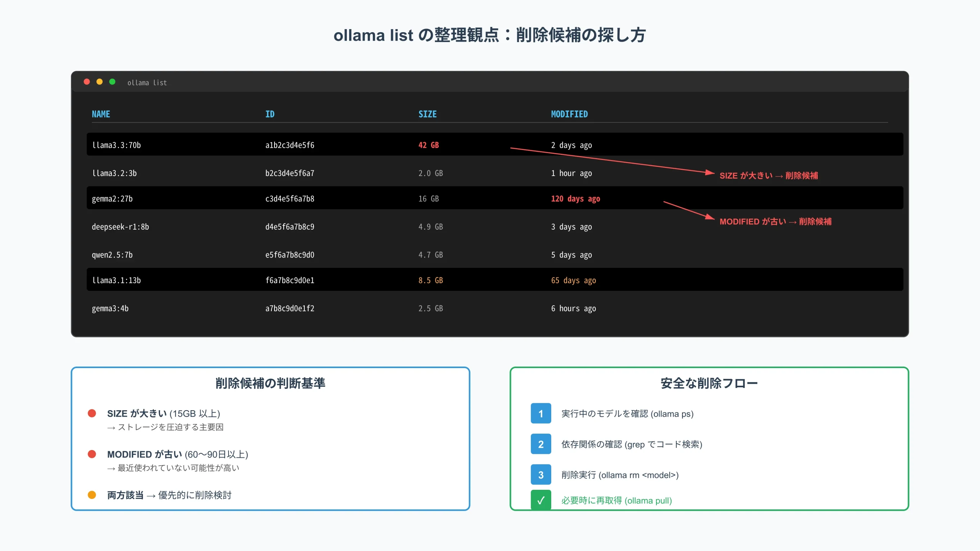Screen dimensions: 980x551
Task: Click the green checkmark badge
Action: [x=541, y=500]
